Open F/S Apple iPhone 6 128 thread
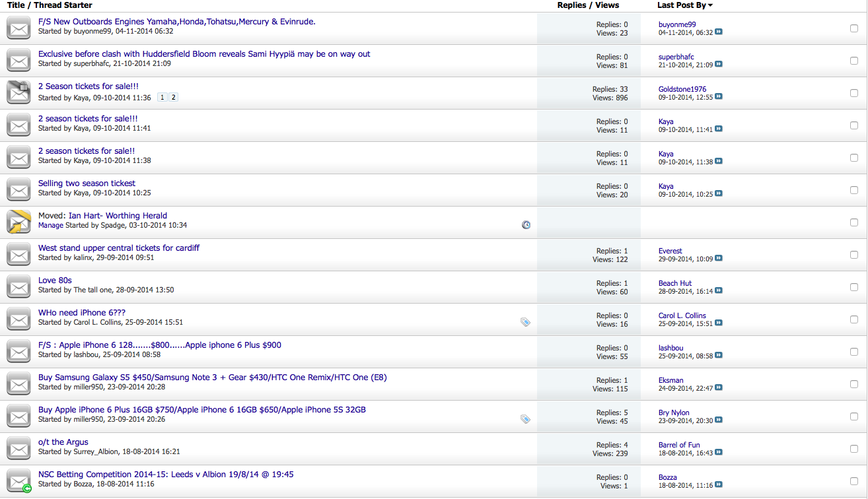 [x=160, y=345]
